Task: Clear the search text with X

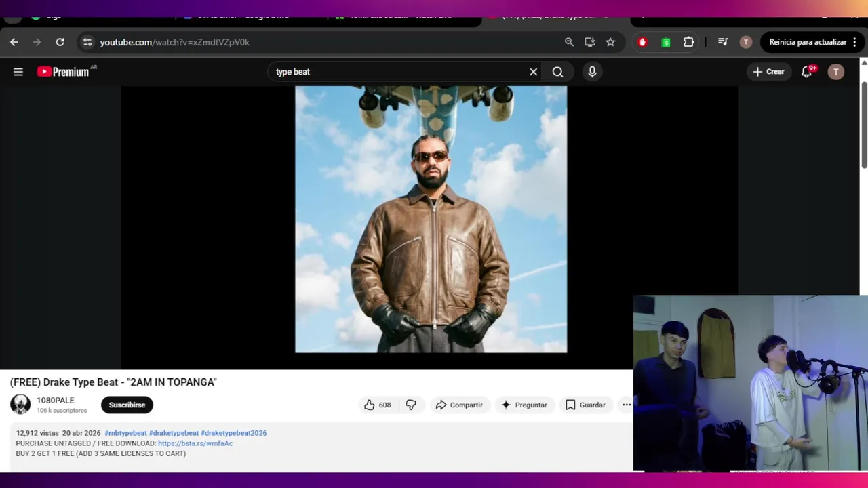Action: coord(533,72)
